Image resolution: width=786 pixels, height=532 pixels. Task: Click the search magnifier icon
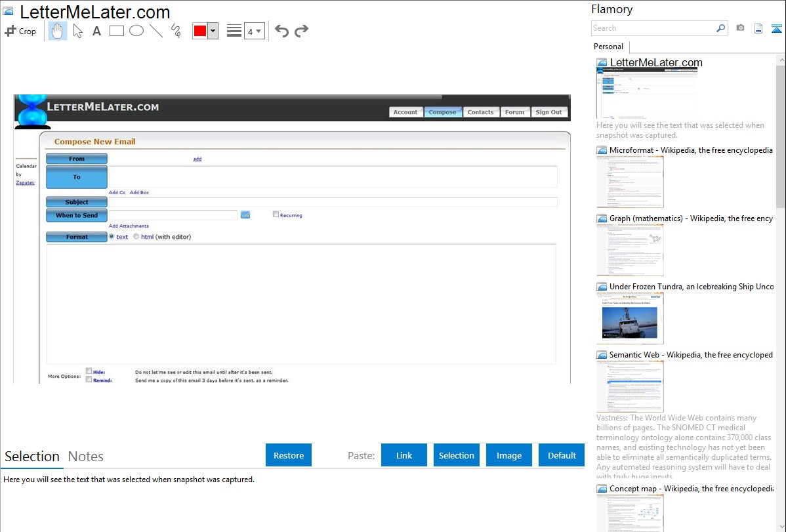[x=720, y=28]
